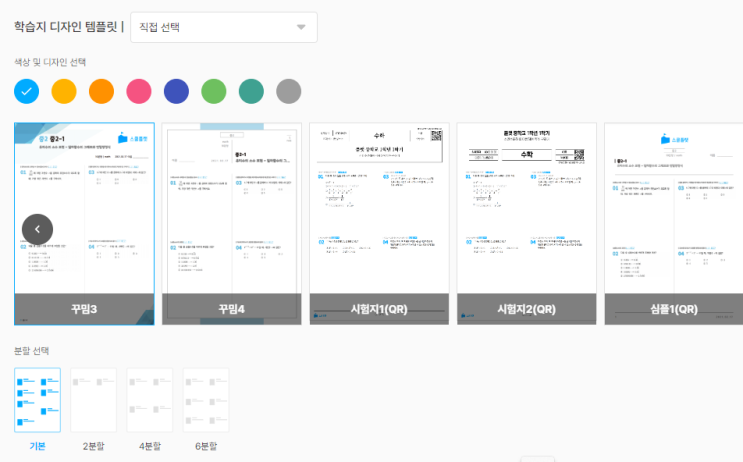Click the 6분할 label text
Image resolution: width=743 pixels, height=462 pixels.
[206, 446]
